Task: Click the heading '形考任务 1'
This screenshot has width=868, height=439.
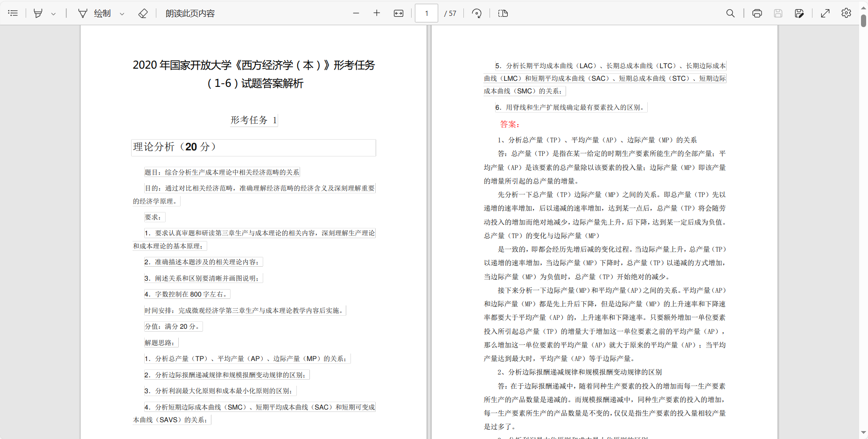Action: (x=254, y=120)
